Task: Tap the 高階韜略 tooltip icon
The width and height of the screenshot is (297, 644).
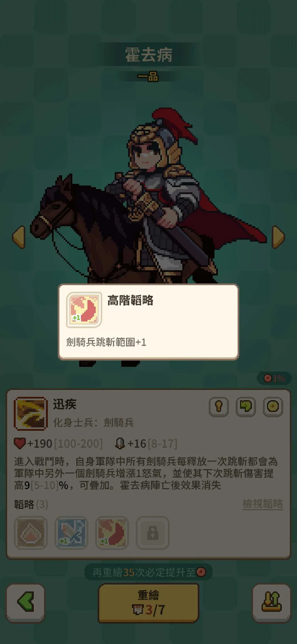Action: [84, 310]
